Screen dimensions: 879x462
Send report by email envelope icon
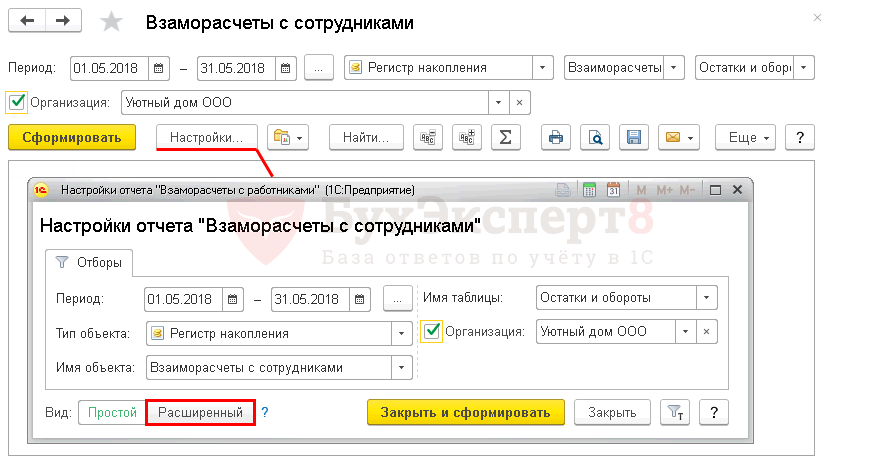click(x=679, y=137)
